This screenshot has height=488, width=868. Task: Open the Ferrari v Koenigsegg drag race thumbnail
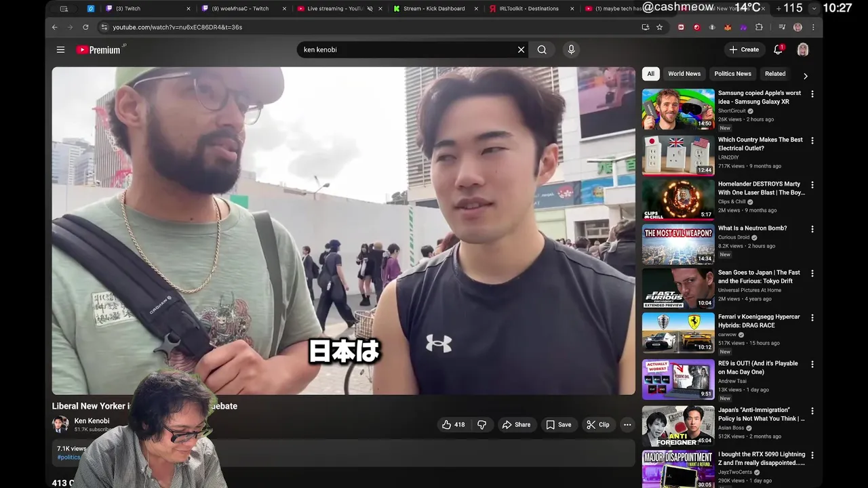(678, 332)
